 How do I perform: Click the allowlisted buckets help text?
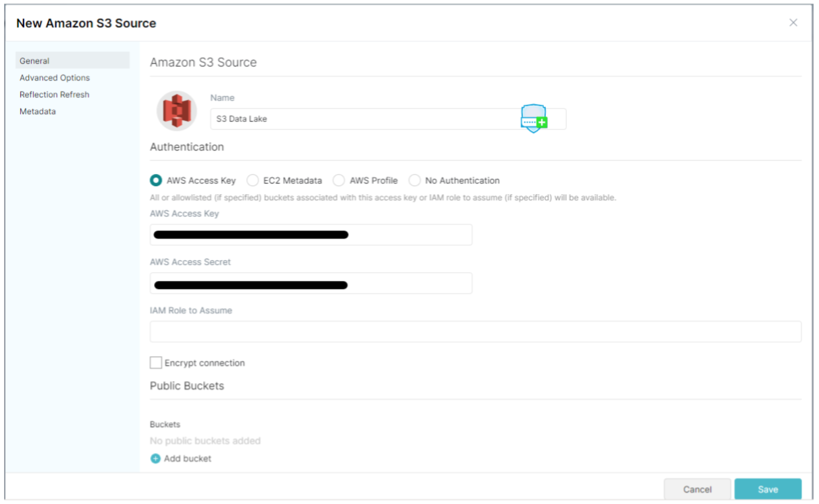[383, 198]
